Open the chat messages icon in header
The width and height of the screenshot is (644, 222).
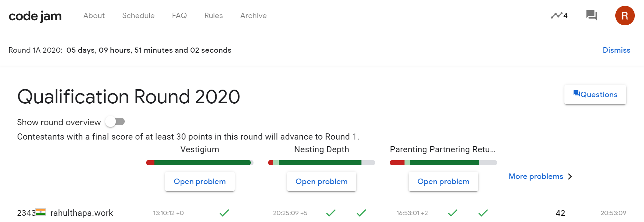tap(591, 15)
